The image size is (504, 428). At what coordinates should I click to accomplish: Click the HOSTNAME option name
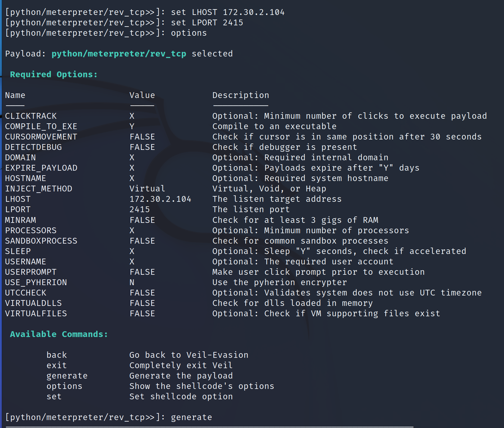pyautogui.click(x=26, y=178)
